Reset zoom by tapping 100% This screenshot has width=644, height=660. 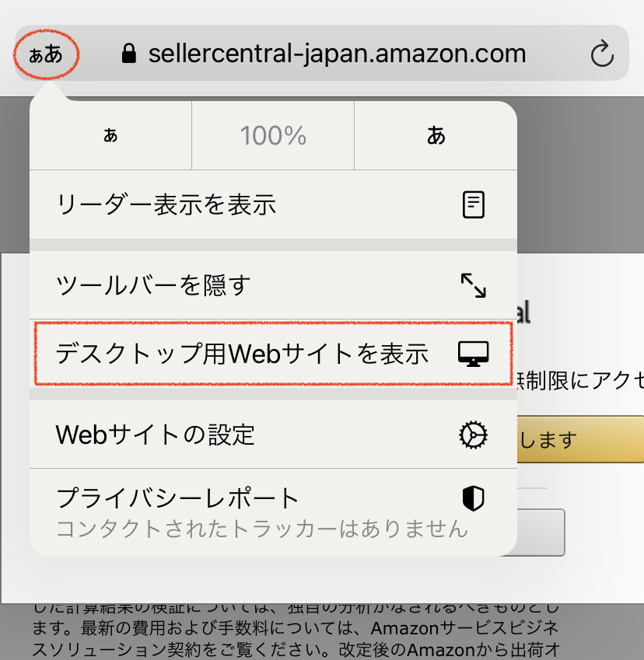272,136
